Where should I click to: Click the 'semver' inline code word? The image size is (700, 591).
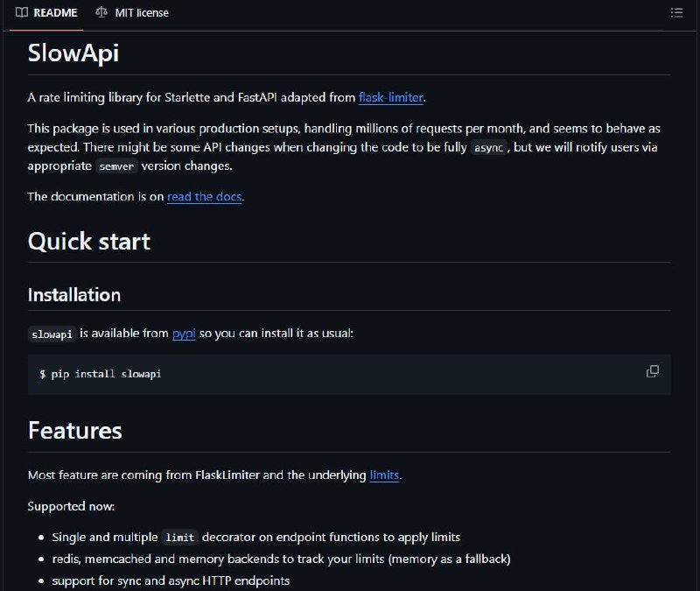tap(116, 166)
